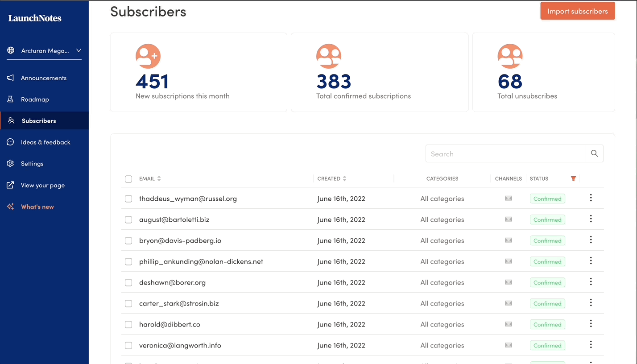
Task: Sort subscribers by the Created column arrows
Action: pos(344,178)
